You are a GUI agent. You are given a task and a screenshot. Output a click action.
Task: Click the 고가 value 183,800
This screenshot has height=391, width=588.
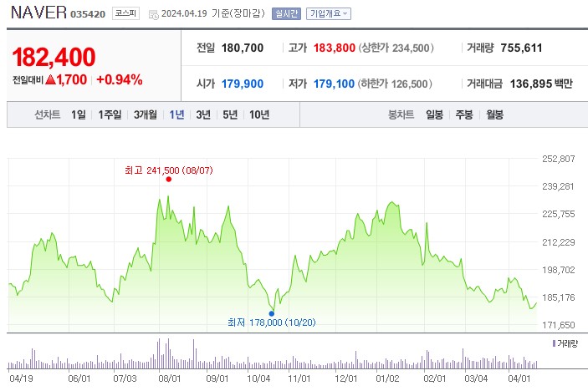point(334,48)
